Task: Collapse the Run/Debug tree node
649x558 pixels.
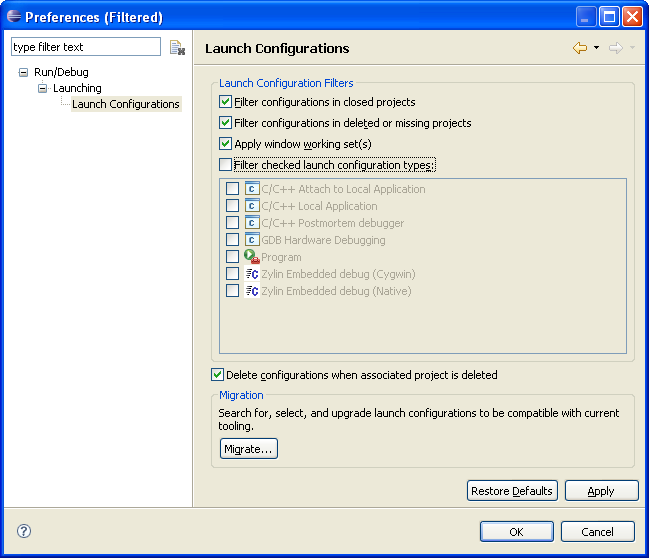Action: (24, 72)
